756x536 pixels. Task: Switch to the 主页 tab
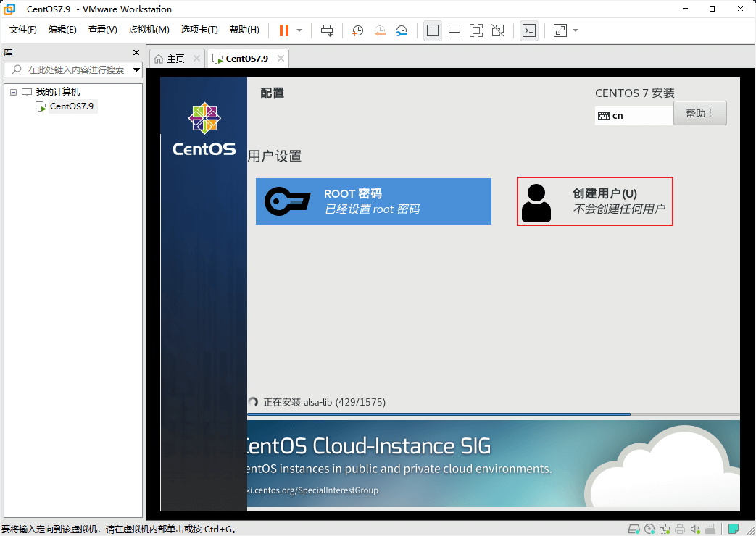click(176, 59)
